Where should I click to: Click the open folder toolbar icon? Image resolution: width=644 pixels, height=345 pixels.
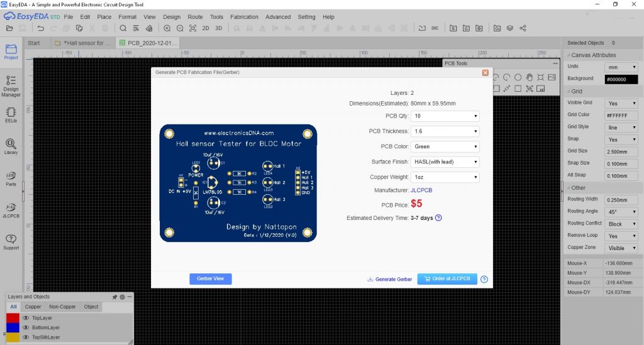[x=9, y=28]
